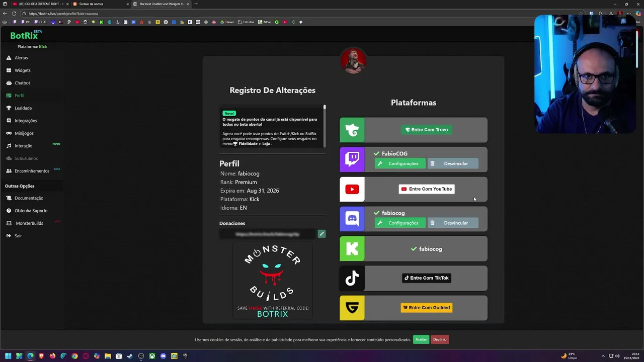The width and height of the screenshot is (644, 362).
Task: Click the Kick platform icon
Action: pos(352,248)
